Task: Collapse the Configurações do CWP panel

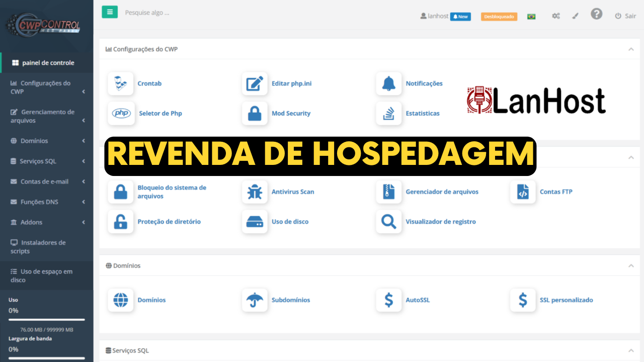Action: point(631,49)
